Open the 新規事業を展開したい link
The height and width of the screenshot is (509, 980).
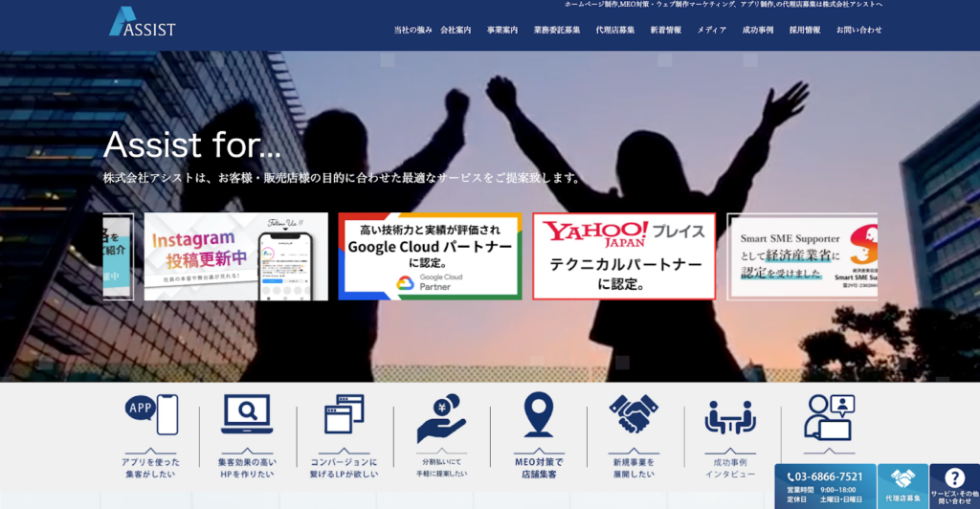[634, 469]
